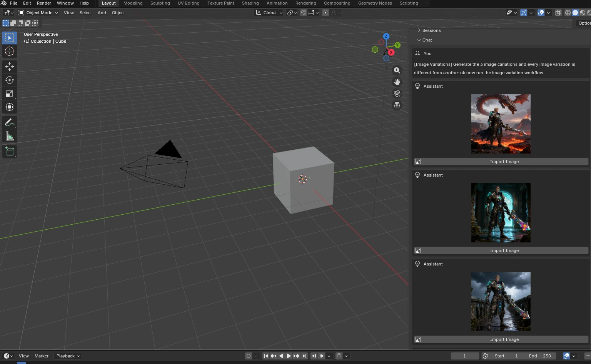Open the viewport Select menu
591x364 pixels.
(x=85, y=13)
